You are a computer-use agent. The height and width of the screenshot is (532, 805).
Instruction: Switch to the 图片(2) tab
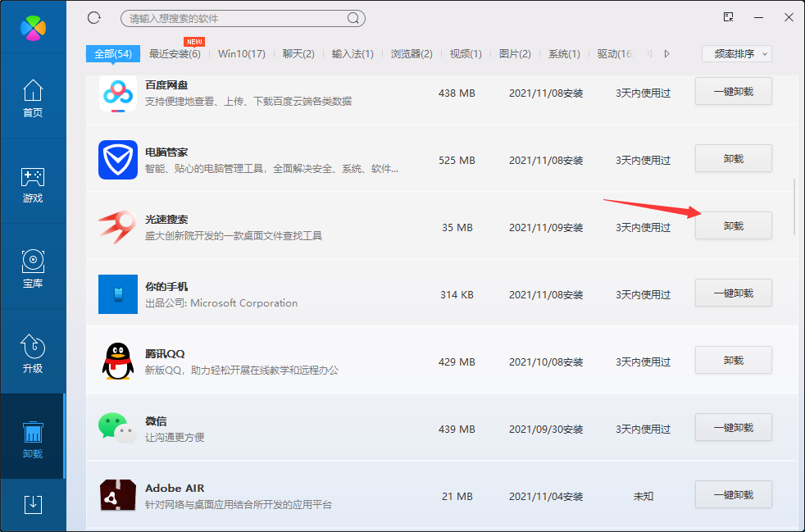(x=515, y=54)
